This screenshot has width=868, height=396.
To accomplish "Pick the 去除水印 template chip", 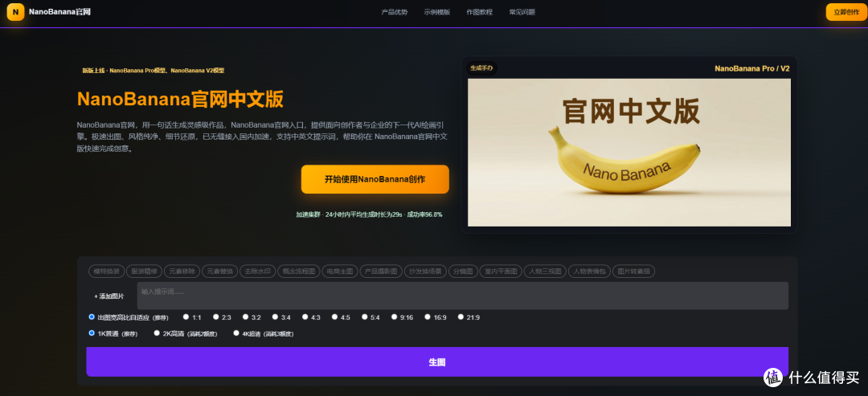I will [257, 271].
